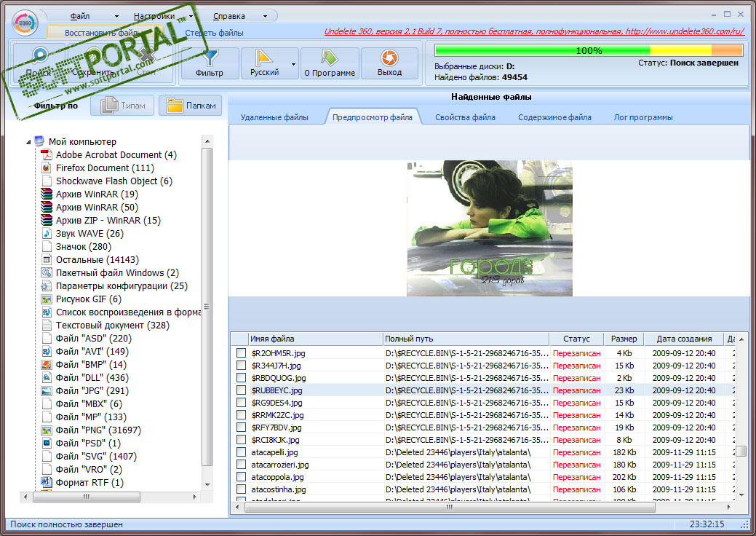This screenshot has width=756, height=536.
Task: Check the box for atacapelli.jpg
Action: 241,452
